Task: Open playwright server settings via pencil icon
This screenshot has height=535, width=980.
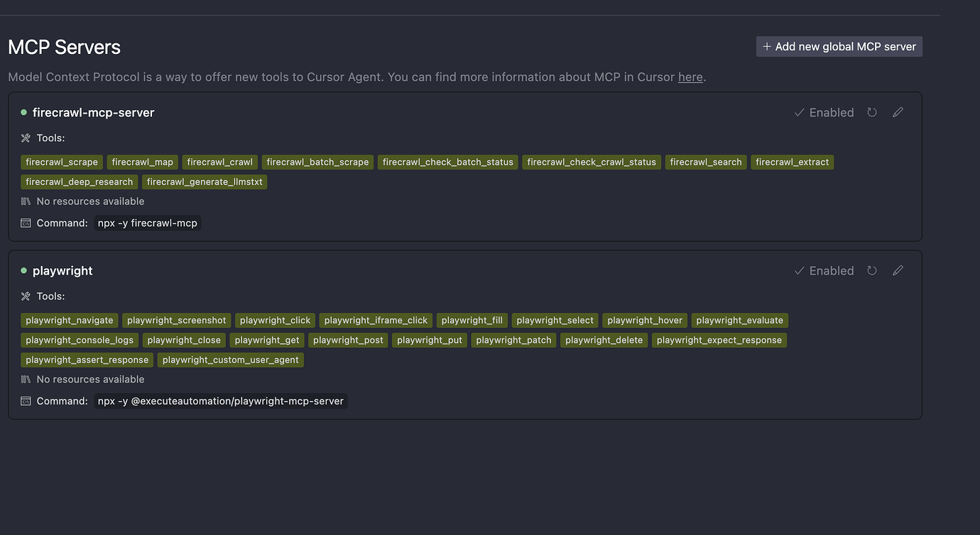Action: [x=898, y=270]
